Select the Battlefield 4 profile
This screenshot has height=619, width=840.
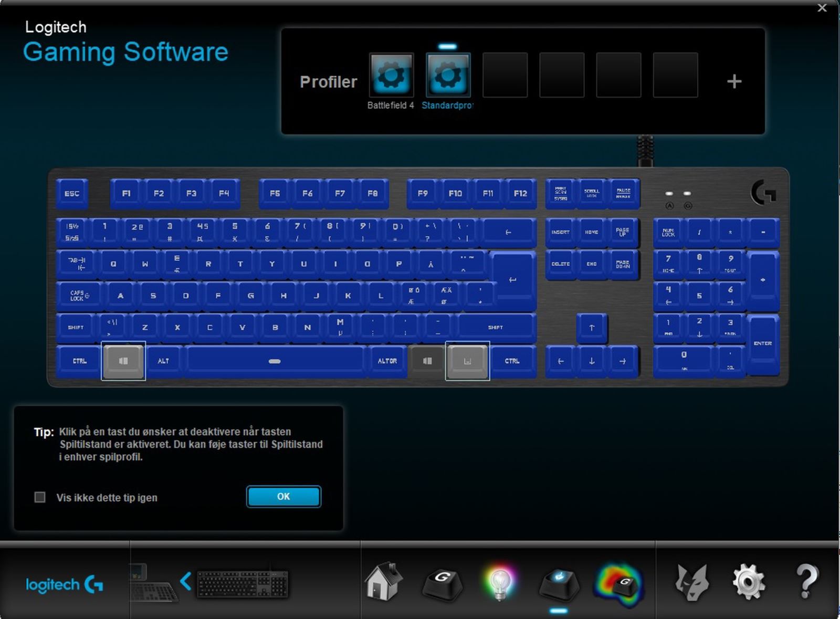(x=391, y=75)
